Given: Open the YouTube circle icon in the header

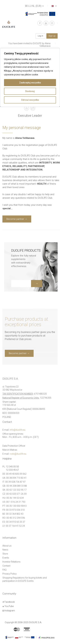Looking at the screenshot, I should click(x=46, y=23).
